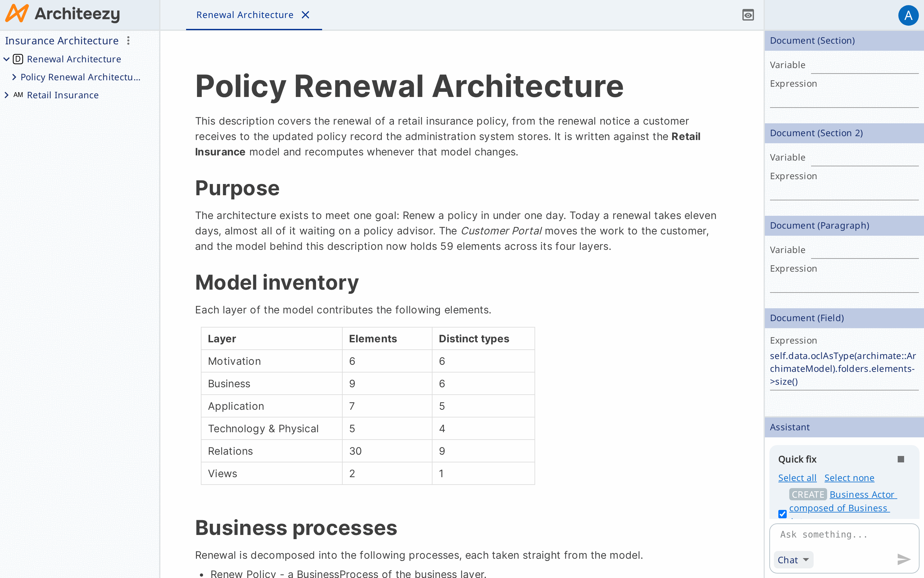Expand the Policy Renewal Architecture tree node

(14, 77)
